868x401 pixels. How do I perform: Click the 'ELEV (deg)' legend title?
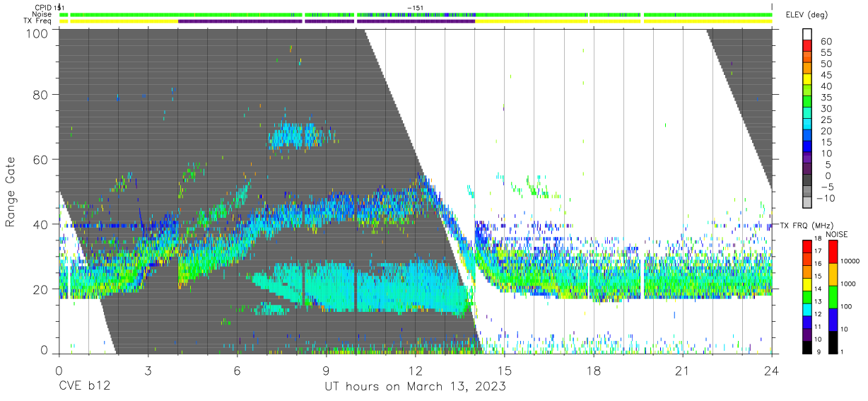pos(807,16)
